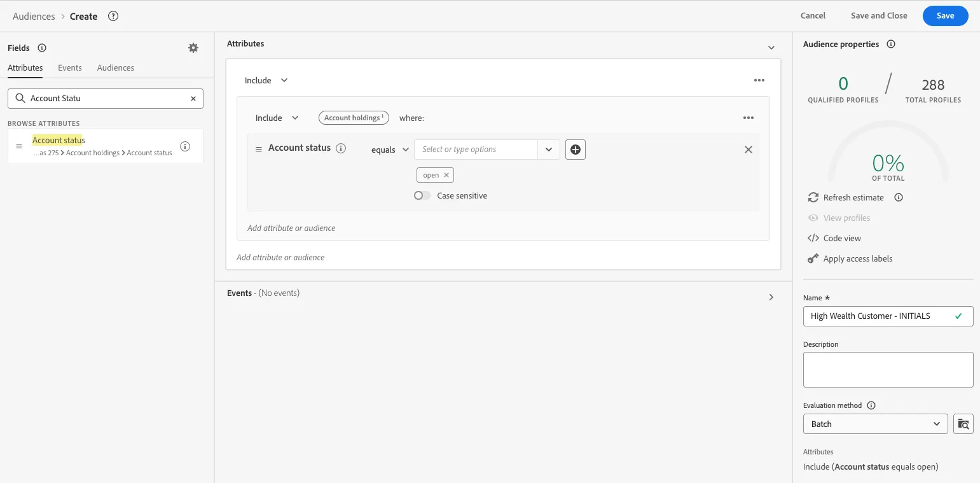This screenshot has height=483, width=980.
Task: Clear the attribute search text
Action: point(193,99)
